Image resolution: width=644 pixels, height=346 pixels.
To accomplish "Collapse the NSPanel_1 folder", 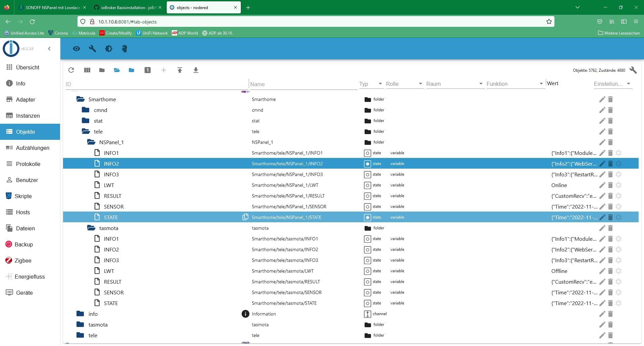I will [91, 142].
